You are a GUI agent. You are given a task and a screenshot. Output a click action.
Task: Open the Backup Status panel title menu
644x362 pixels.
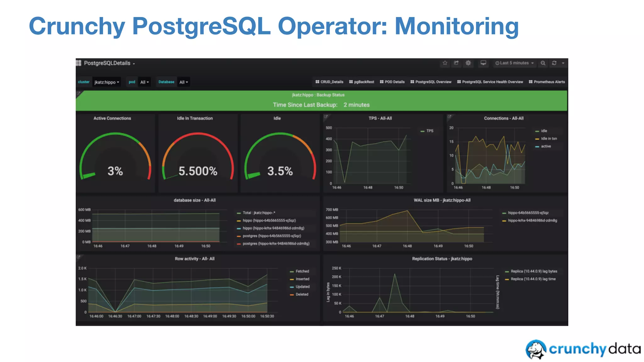[x=318, y=95]
